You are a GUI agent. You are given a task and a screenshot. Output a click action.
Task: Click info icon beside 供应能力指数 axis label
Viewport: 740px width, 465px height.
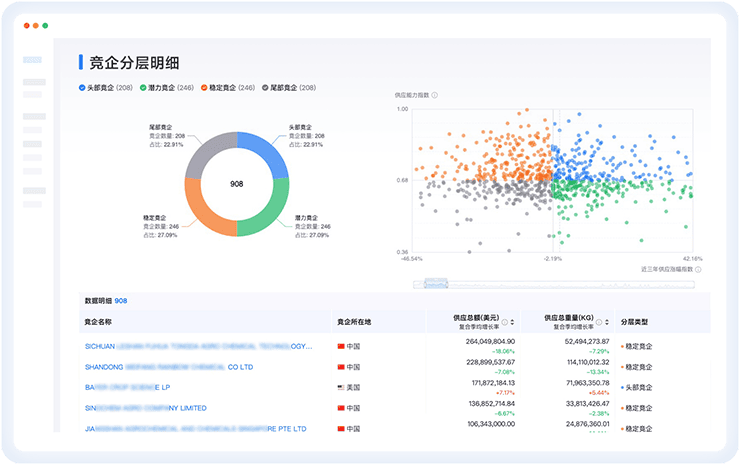(435, 95)
